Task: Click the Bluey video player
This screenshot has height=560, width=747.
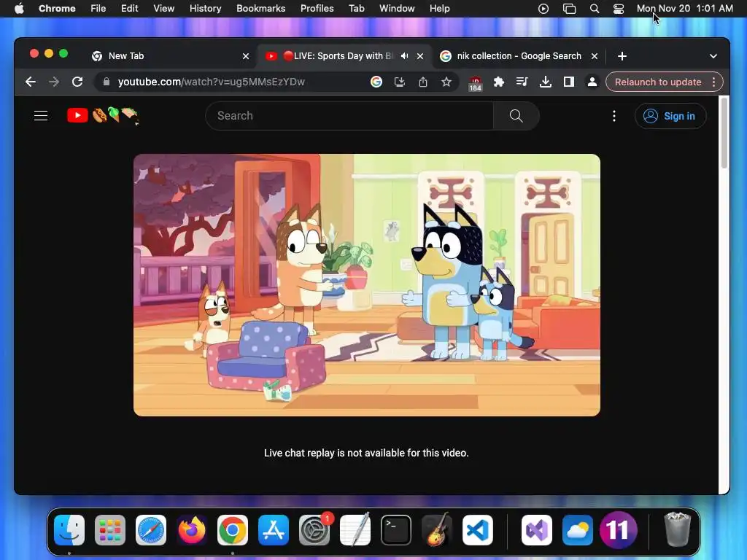Action: [x=367, y=285]
